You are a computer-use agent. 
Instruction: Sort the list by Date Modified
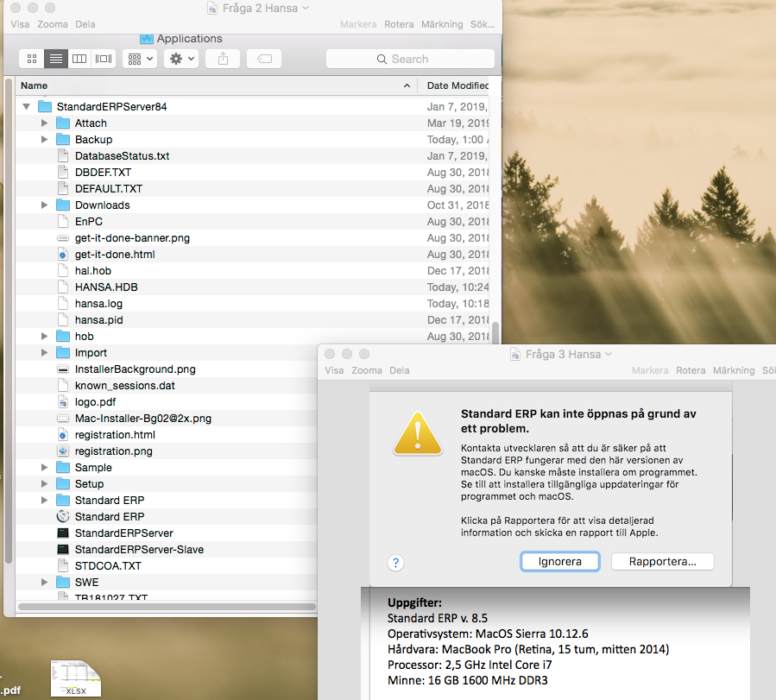coord(457,85)
